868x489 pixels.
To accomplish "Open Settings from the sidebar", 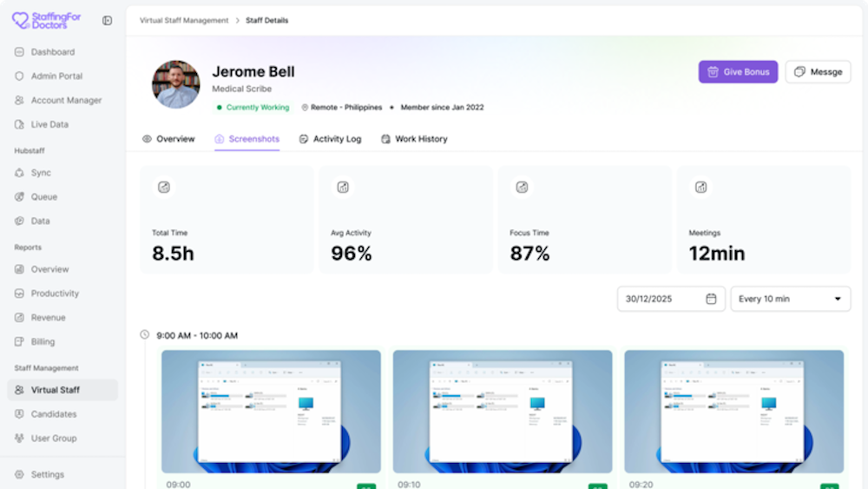I will [x=47, y=474].
